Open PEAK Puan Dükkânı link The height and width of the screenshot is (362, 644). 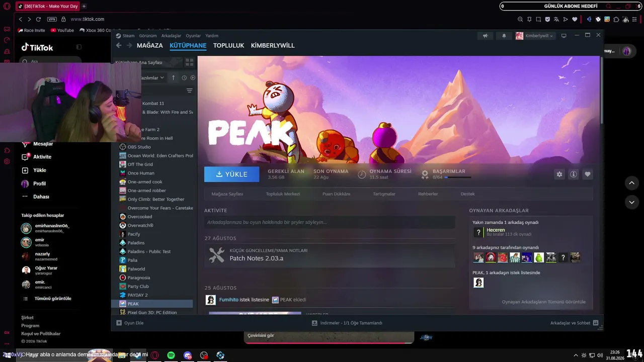pos(336,194)
